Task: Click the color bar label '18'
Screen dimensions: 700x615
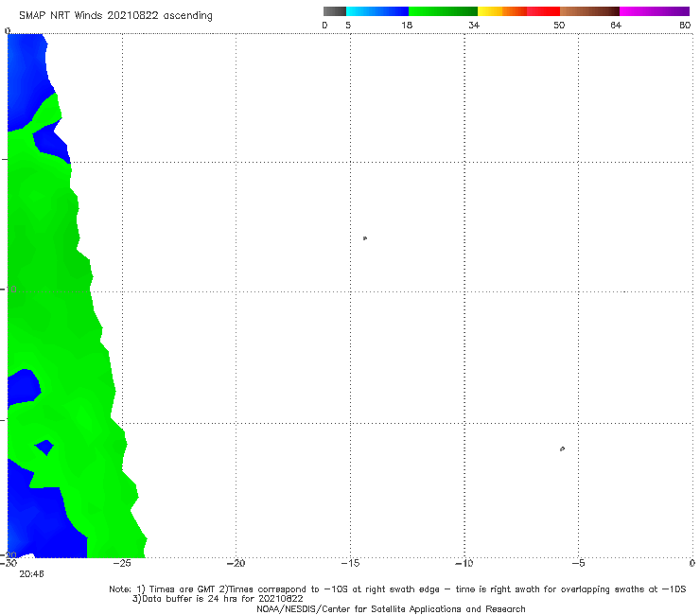Action: click(407, 25)
